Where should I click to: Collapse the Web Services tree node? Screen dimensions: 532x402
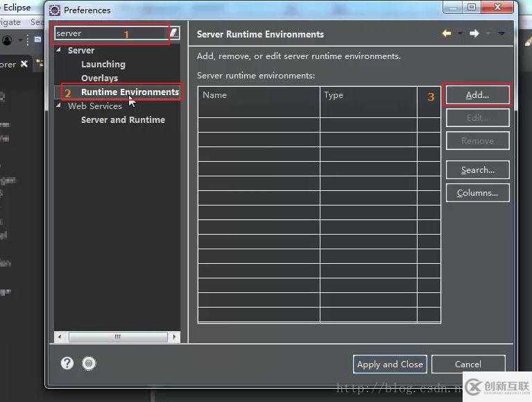59,106
